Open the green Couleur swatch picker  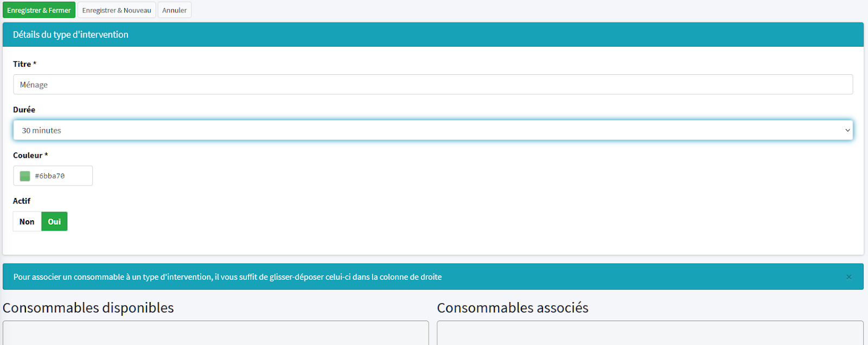[x=25, y=176]
